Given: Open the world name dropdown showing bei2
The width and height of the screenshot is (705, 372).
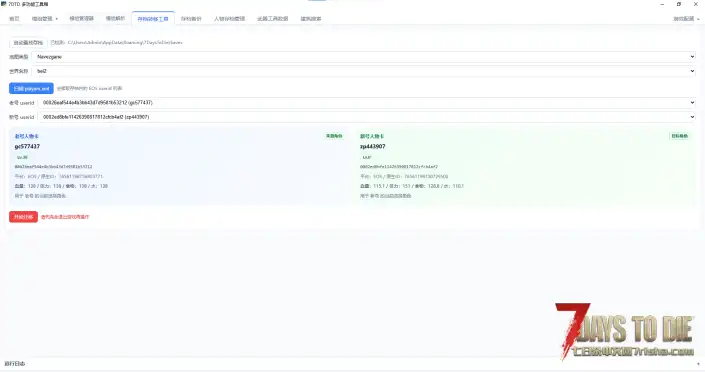Looking at the screenshot, I should click(364, 71).
